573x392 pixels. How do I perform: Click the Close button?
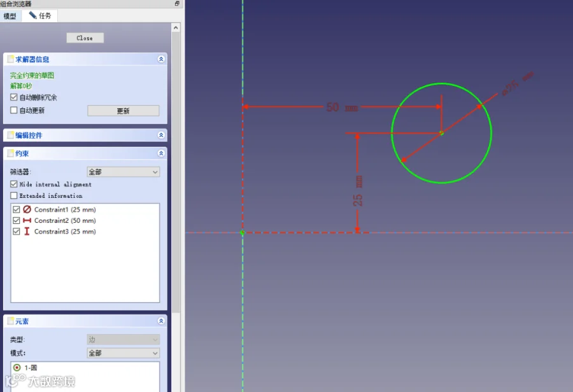tap(85, 38)
